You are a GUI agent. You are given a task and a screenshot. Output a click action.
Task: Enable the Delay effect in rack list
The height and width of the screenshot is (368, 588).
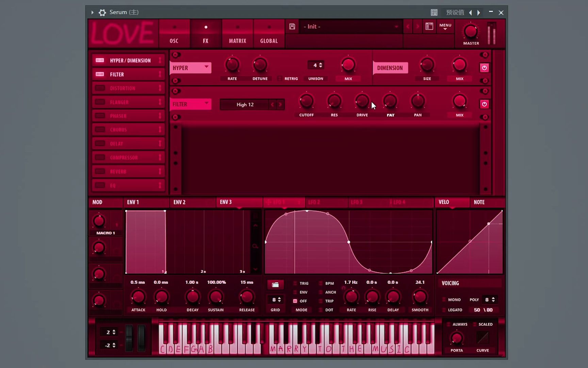point(100,143)
